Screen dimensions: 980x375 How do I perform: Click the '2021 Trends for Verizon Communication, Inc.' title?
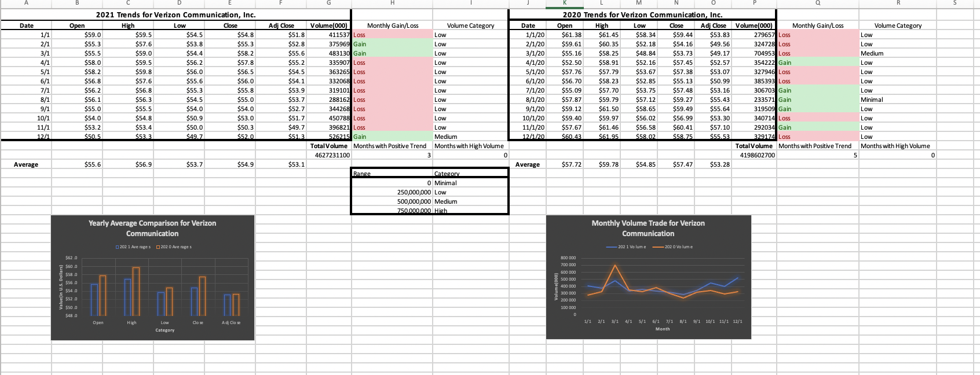(175, 15)
